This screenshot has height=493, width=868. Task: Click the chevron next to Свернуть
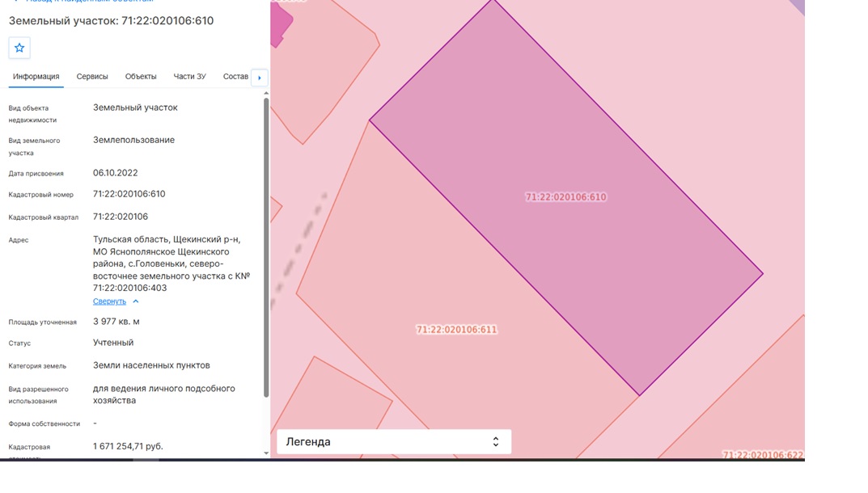(136, 301)
